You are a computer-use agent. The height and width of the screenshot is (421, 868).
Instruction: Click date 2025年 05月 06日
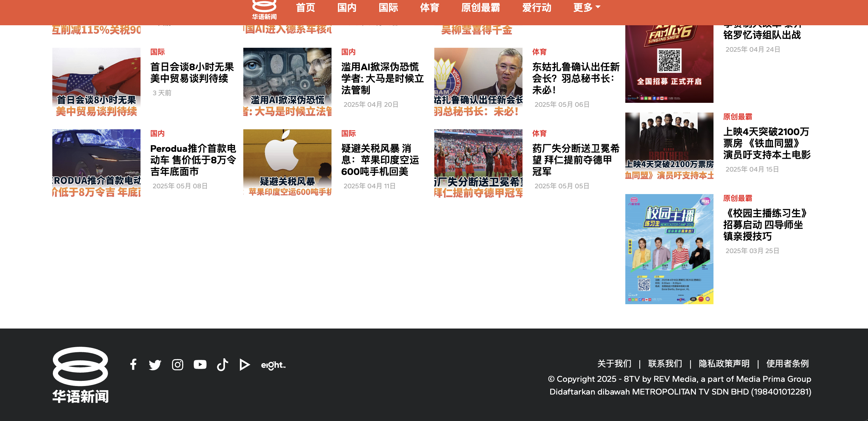pos(562,105)
